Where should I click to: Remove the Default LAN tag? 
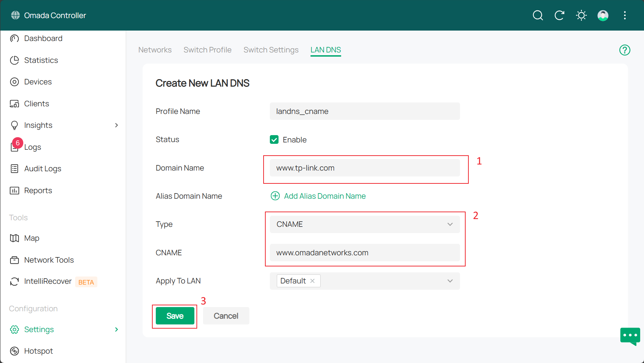[312, 281]
